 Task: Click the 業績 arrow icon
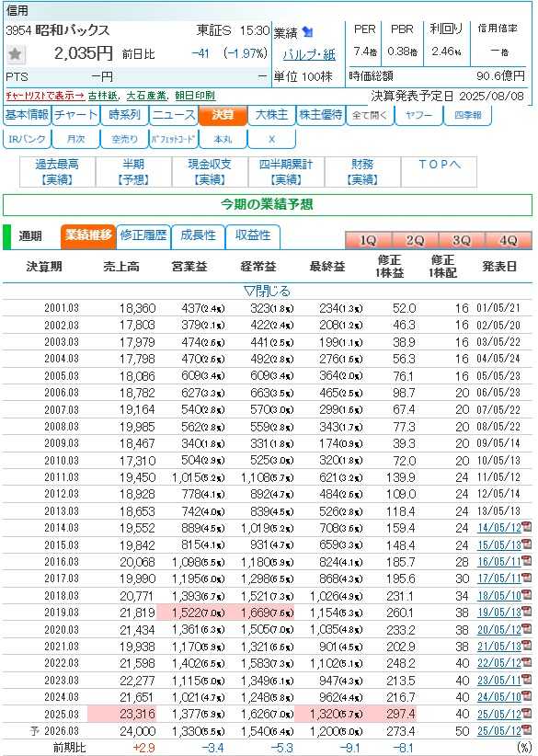[307, 32]
